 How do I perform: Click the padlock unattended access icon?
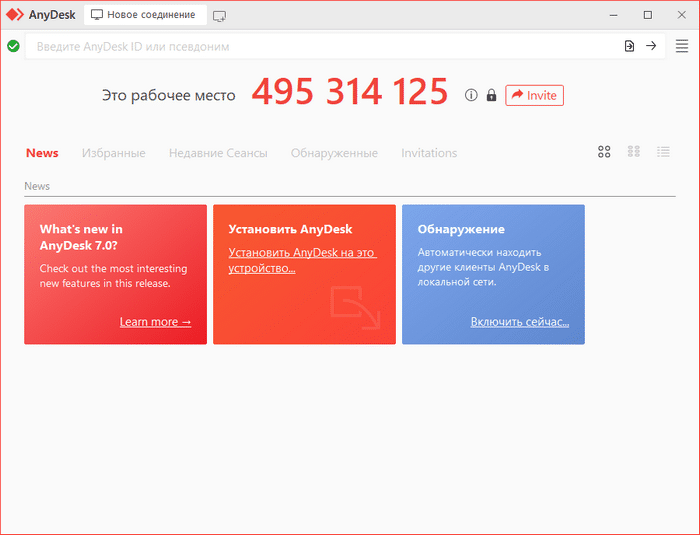491,95
